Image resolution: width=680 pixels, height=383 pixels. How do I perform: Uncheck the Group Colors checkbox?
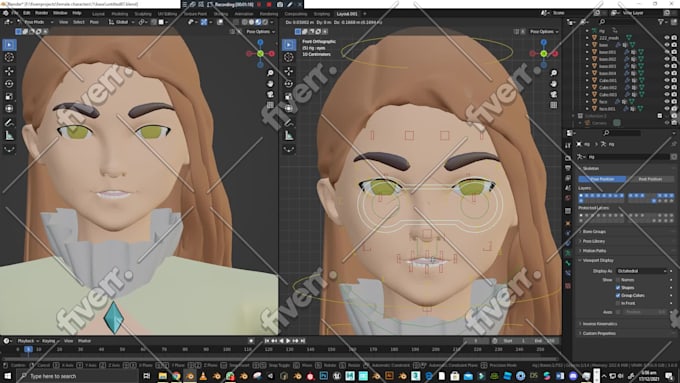point(618,295)
